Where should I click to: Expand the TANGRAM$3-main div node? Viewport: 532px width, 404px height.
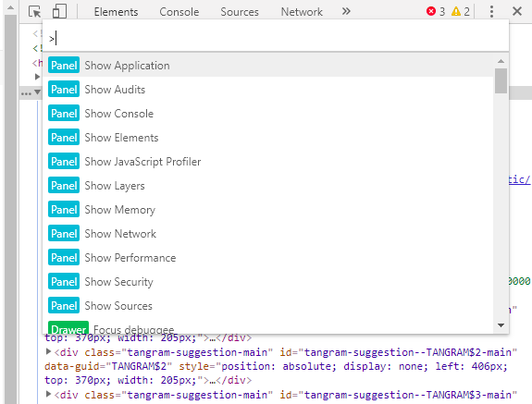[x=48, y=394]
